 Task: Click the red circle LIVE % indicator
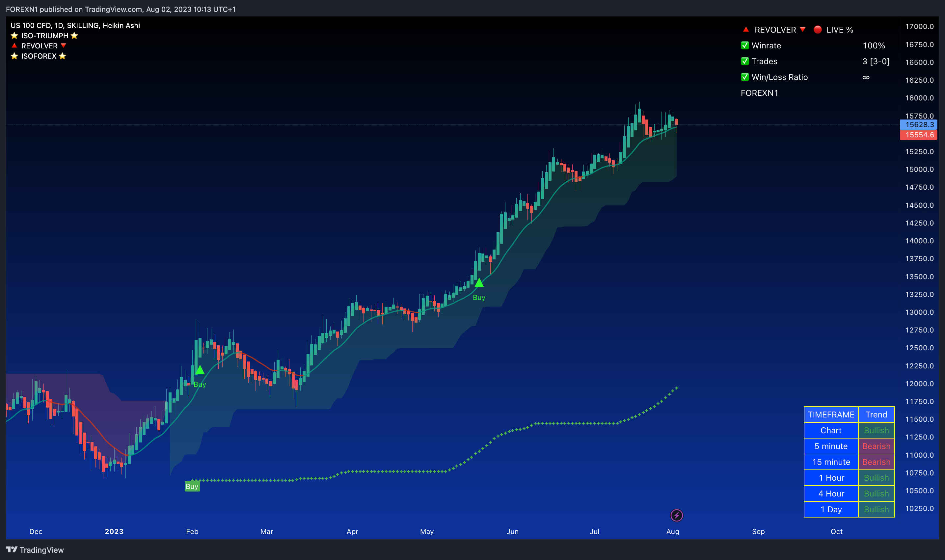pyautogui.click(x=818, y=29)
